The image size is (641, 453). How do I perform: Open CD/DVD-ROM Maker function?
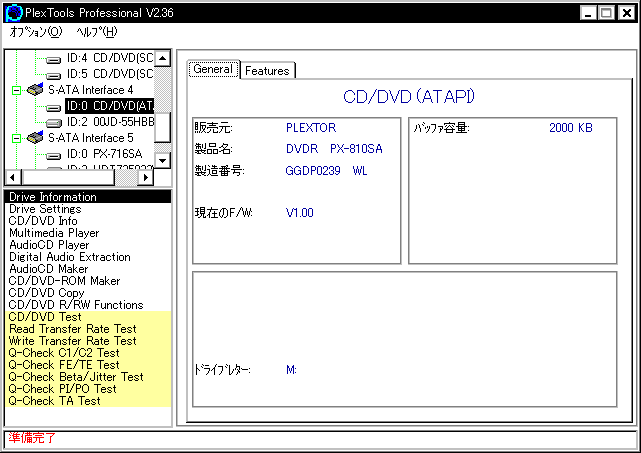point(88,281)
